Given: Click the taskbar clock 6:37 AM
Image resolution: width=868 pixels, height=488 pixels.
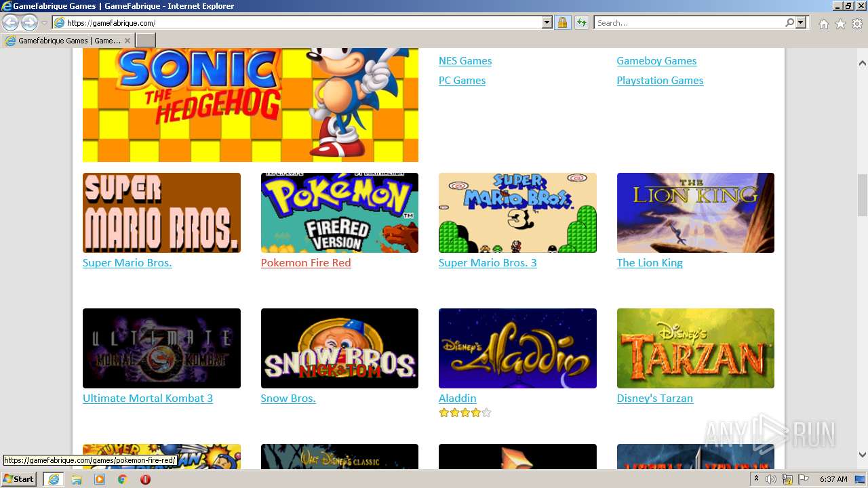Looking at the screenshot, I should pyautogui.click(x=833, y=479).
